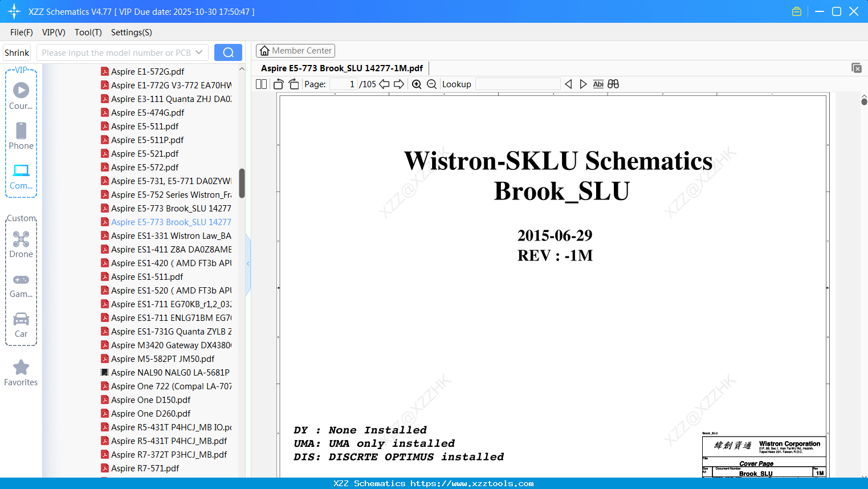Find previous lookup match

coord(568,84)
